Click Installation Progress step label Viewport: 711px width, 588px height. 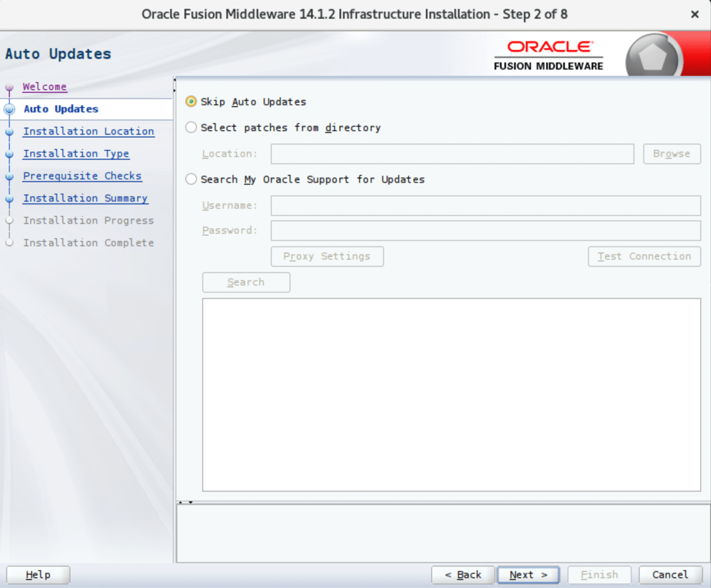pyautogui.click(x=88, y=220)
